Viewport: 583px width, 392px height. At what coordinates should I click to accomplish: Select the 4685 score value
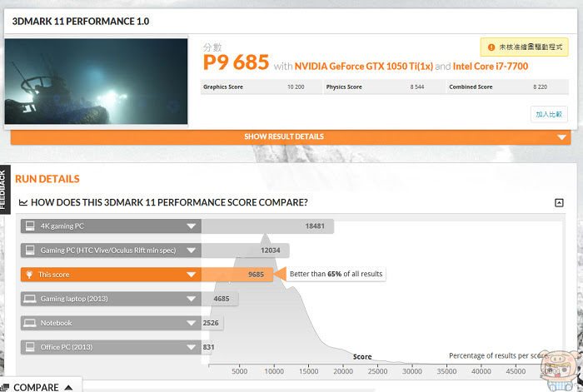pyautogui.click(x=222, y=299)
